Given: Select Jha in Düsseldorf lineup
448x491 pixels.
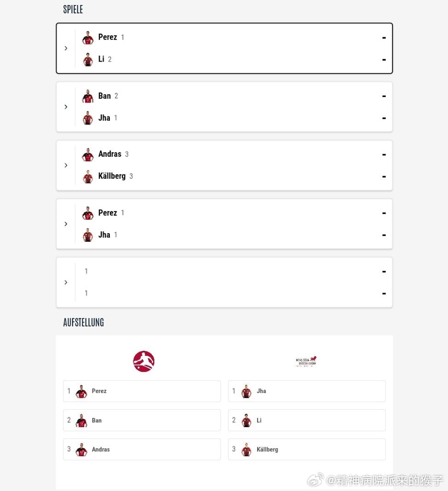Looking at the screenshot, I should 307,391.
